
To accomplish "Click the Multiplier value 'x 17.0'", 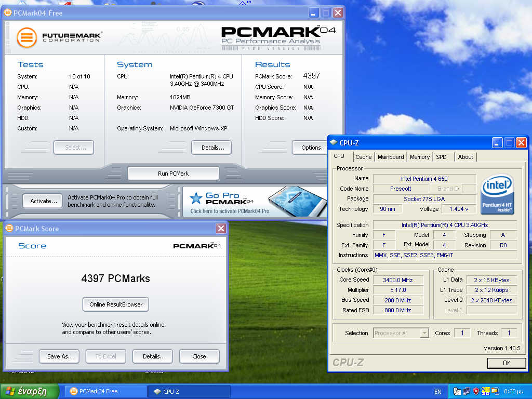I will coord(397,290).
